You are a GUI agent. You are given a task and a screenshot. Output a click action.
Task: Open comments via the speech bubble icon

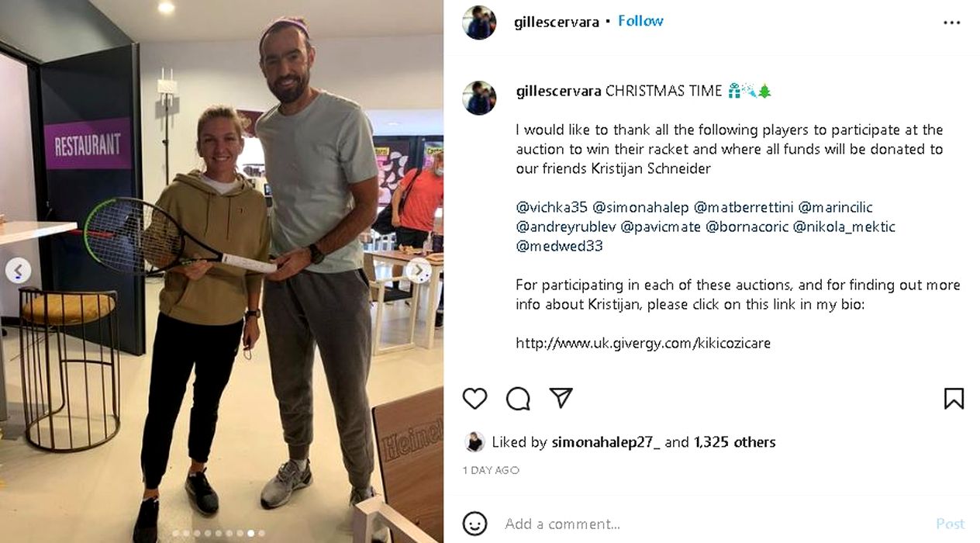click(518, 399)
